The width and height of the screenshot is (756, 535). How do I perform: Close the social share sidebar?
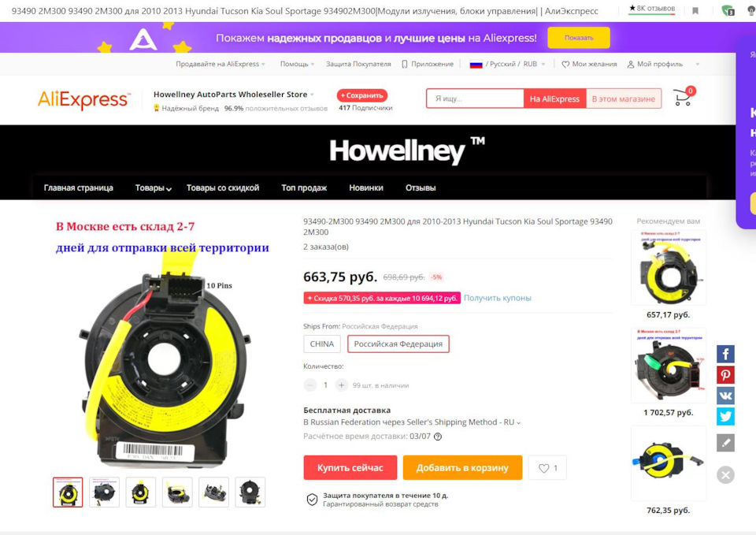(x=725, y=474)
